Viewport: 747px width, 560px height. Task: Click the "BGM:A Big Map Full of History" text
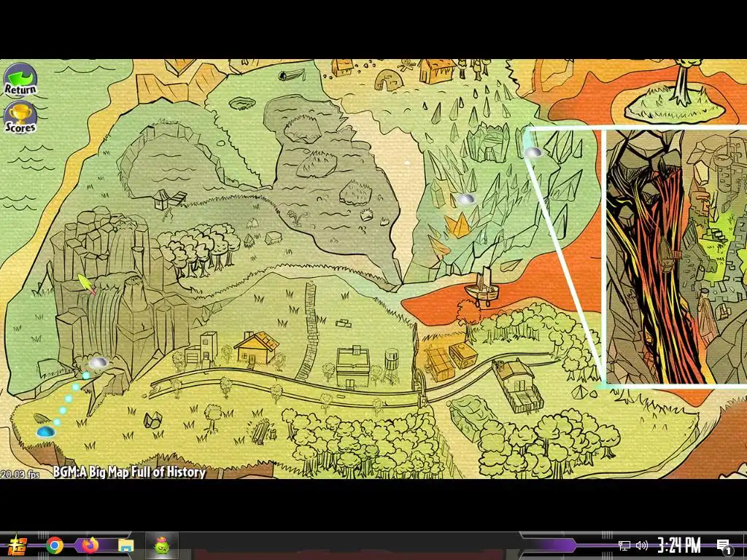pos(129,472)
